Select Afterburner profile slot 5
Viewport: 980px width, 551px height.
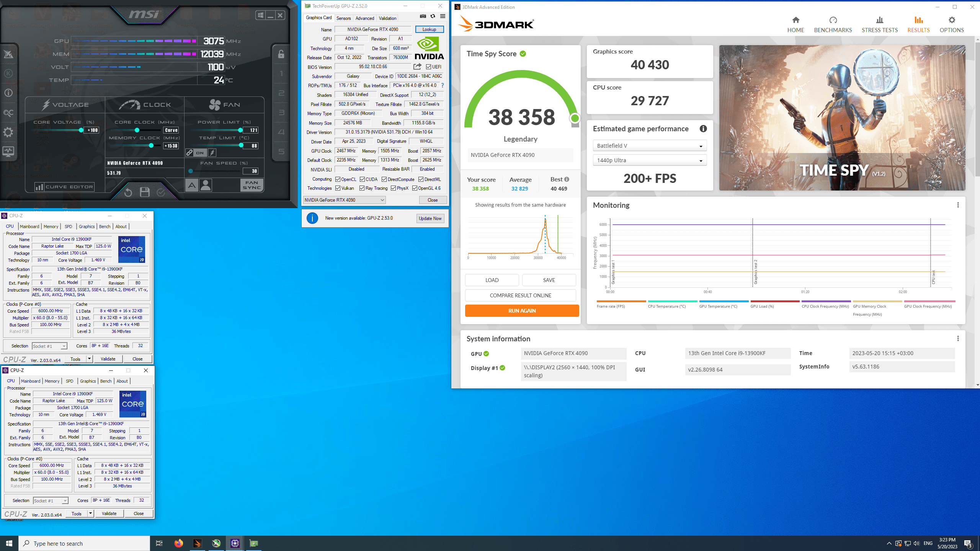281,152
